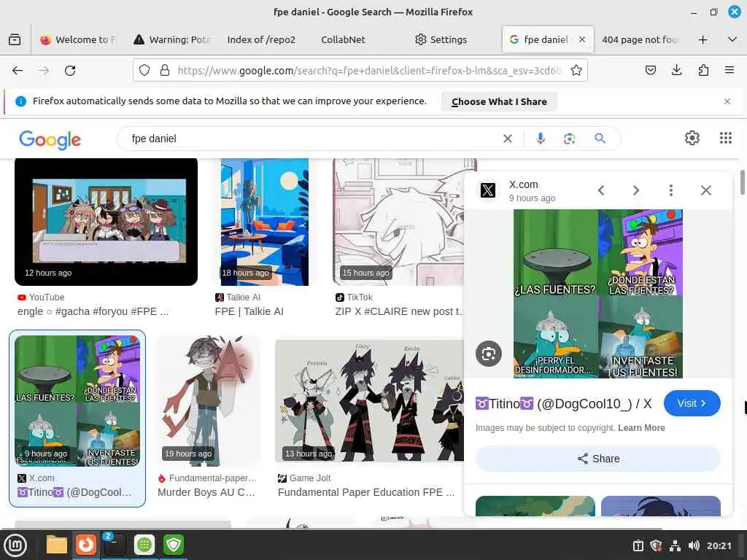Screen dimensions: 747x560
Task: Click Choose What I Share button
Action: 499,101
